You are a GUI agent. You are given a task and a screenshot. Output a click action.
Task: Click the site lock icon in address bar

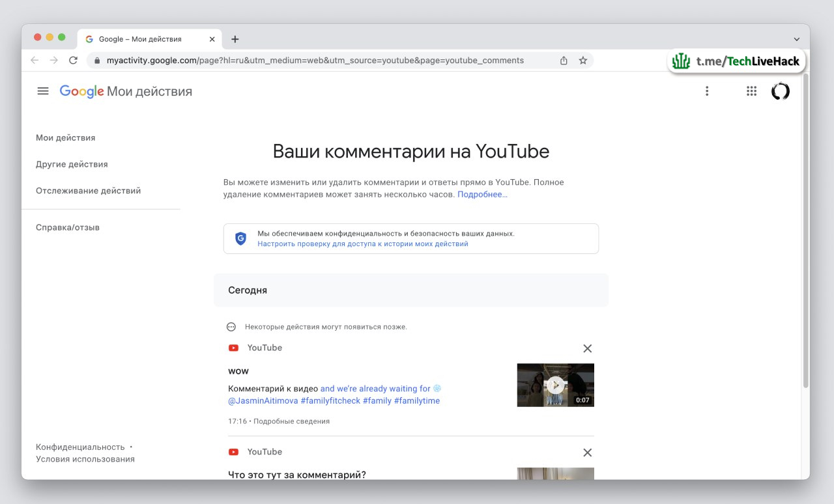click(x=97, y=61)
